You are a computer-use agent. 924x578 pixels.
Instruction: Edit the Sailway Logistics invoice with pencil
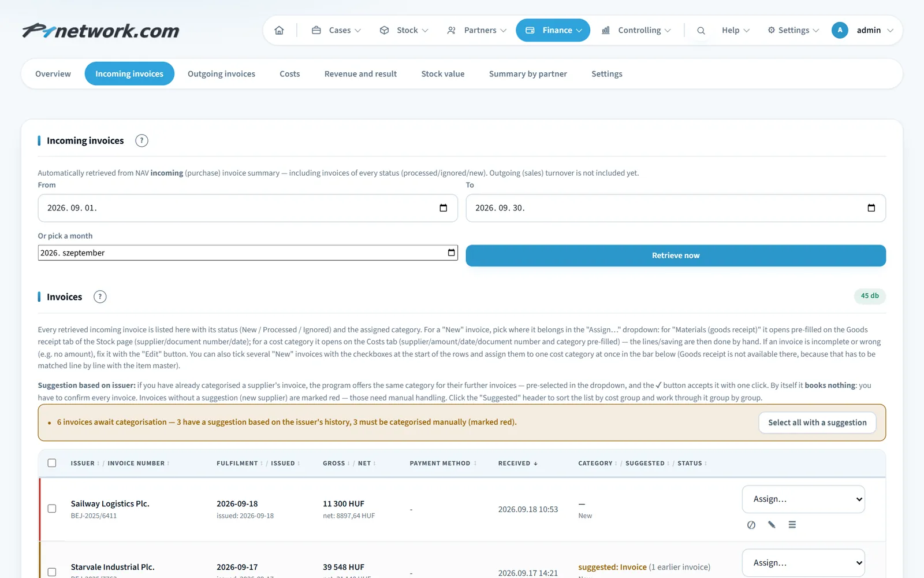(772, 525)
